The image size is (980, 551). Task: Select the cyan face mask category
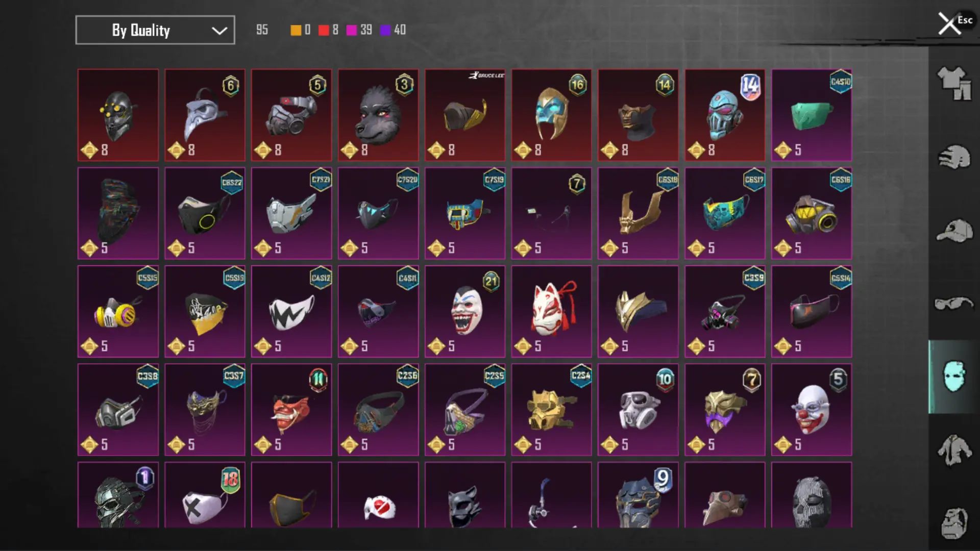[953, 377]
